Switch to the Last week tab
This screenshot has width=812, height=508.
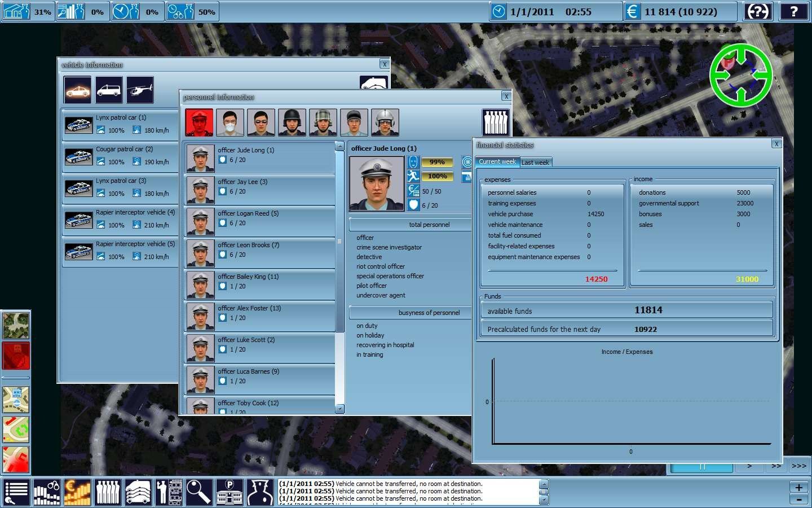(535, 162)
